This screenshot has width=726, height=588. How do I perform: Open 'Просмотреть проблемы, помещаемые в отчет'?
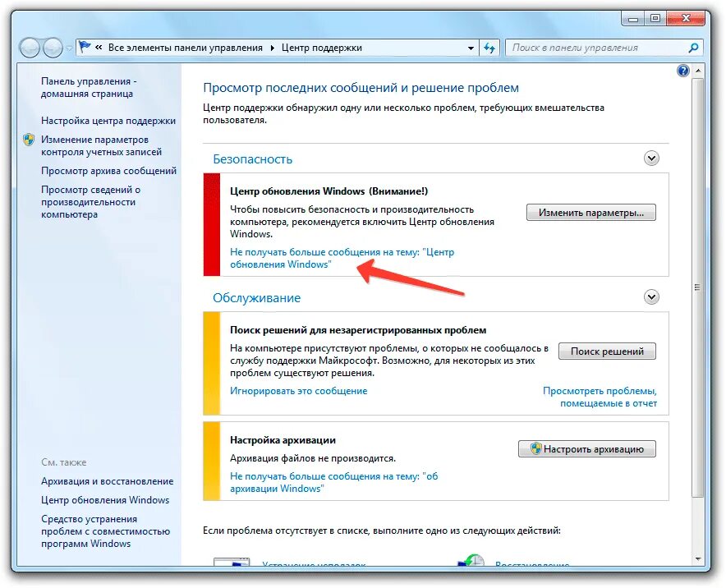(x=600, y=397)
